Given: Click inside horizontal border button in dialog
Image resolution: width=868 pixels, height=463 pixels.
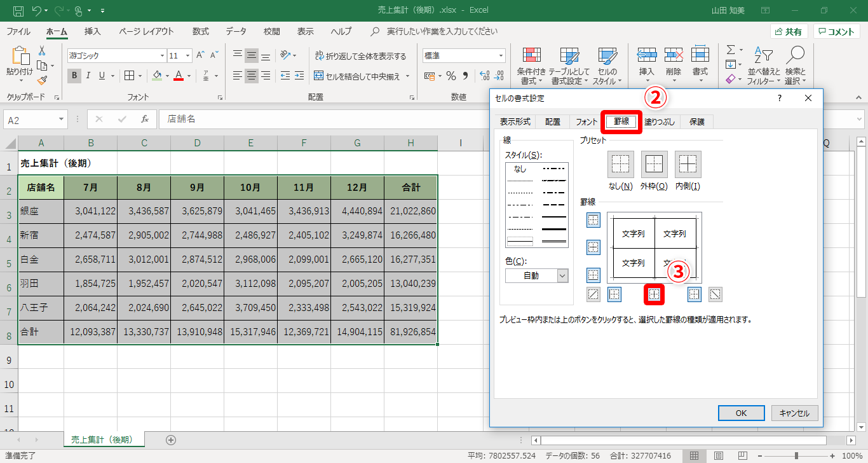Looking at the screenshot, I should tap(593, 247).
